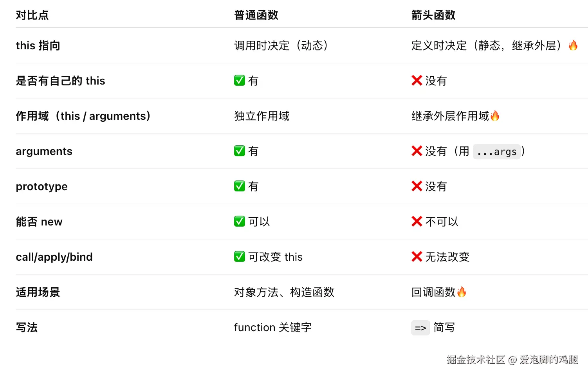Click the fire emoji in the this 指向 row
The width and height of the screenshot is (588, 375).
pos(573,45)
